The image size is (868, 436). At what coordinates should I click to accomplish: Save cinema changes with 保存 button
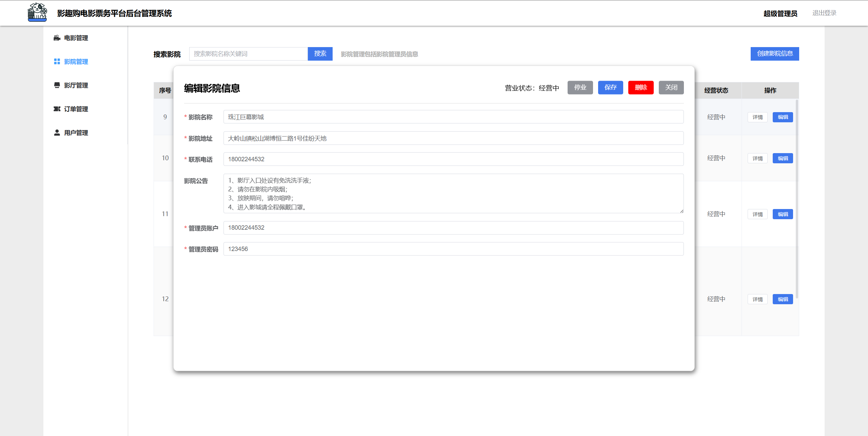point(610,87)
